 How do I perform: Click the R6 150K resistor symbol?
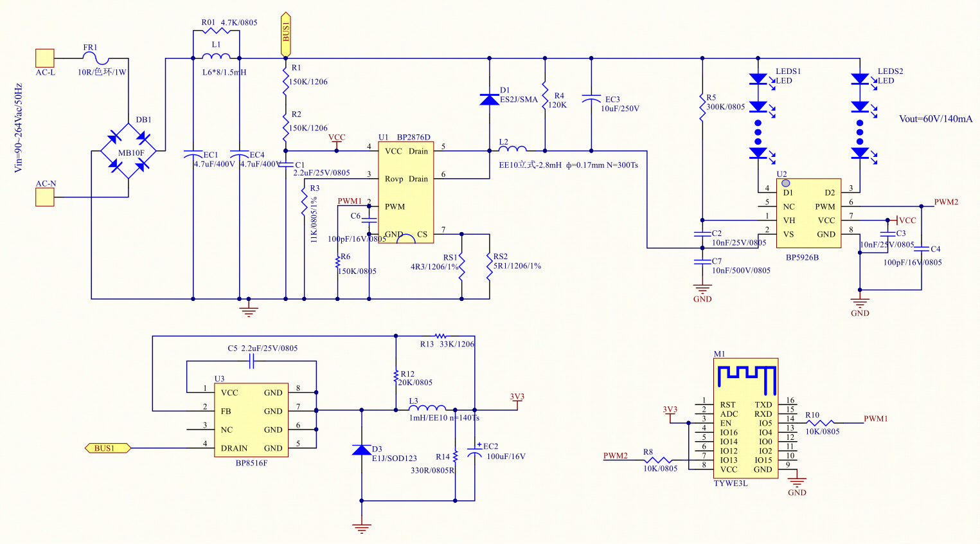tap(337, 262)
